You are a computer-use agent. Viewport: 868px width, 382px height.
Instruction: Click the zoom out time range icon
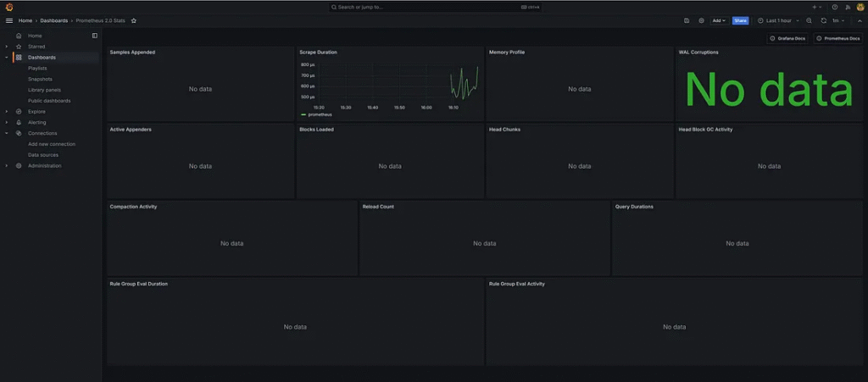[810, 20]
